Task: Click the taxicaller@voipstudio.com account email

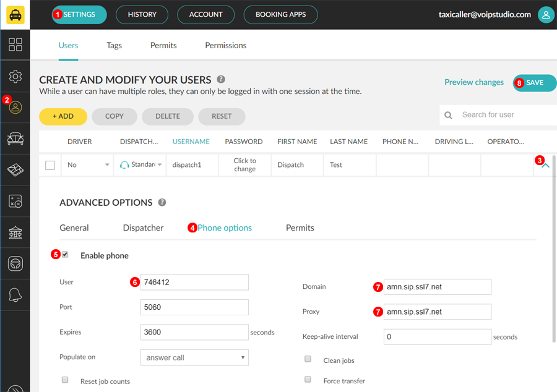Action: (485, 15)
